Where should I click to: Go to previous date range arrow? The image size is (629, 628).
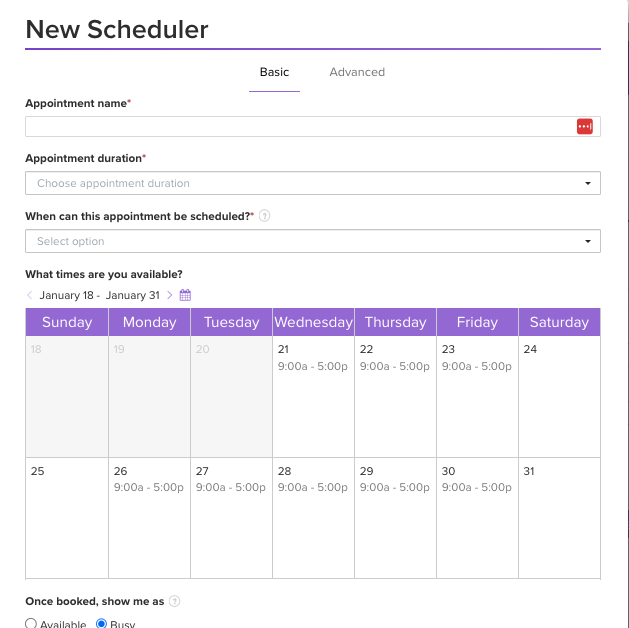30,295
